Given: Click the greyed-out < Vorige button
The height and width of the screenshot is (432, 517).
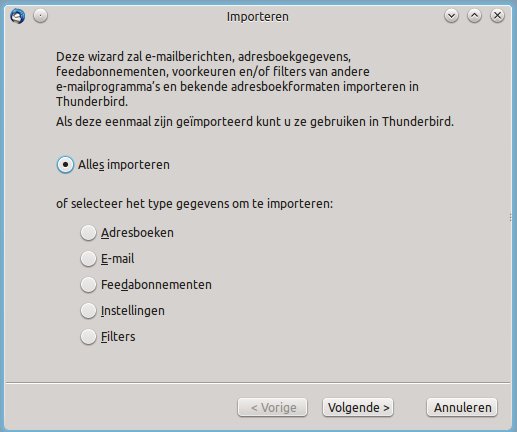Looking at the screenshot, I should point(272,407).
